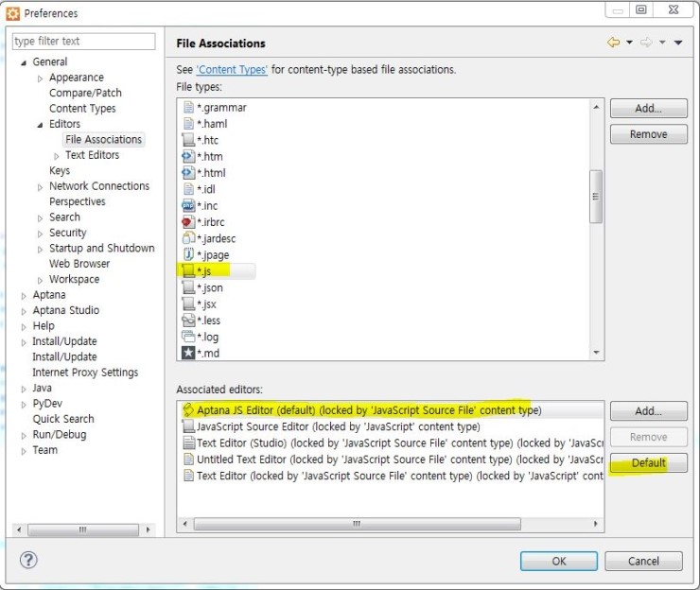Open the back history dropdown arrow
This screenshot has height=590, width=700.
coord(629,43)
